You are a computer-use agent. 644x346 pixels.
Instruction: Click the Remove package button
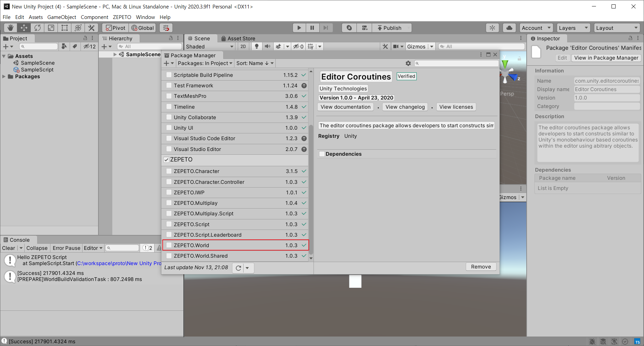click(x=481, y=267)
